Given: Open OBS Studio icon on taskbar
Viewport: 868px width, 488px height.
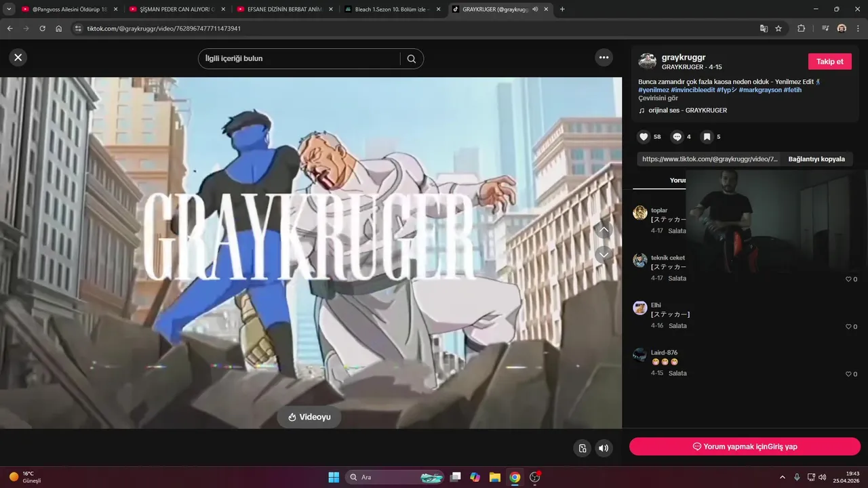Looking at the screenshot, I should point(535,477).
